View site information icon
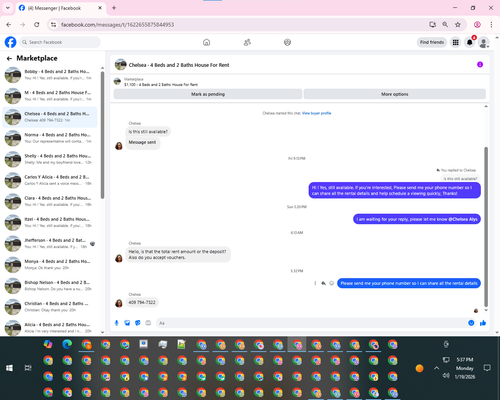Viewport: 500px width, 400px height. tap(53, 25)
